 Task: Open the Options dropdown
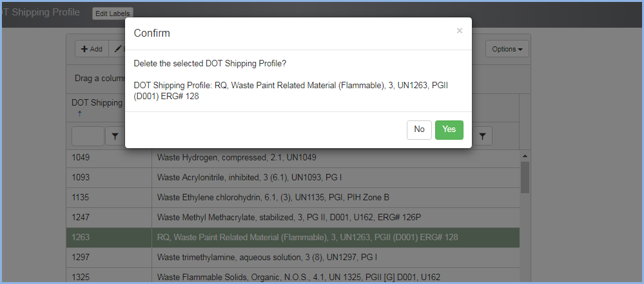coord(507,49)
